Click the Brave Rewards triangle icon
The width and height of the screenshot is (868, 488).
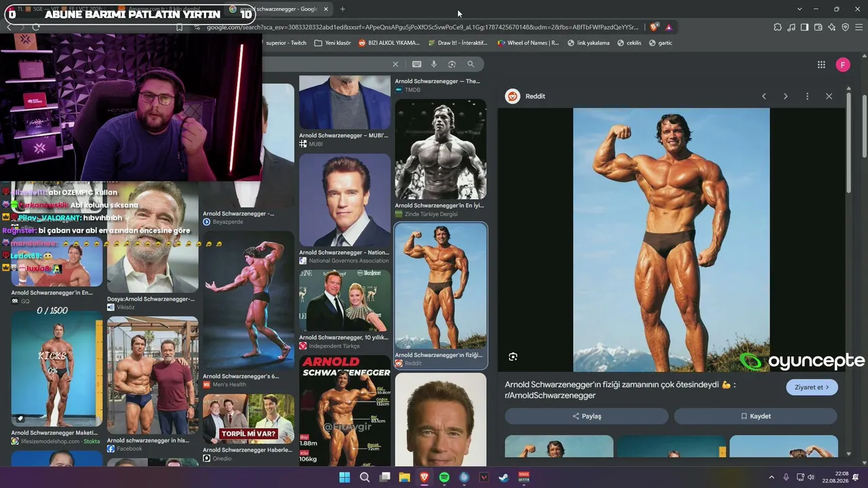pos(669,27)
